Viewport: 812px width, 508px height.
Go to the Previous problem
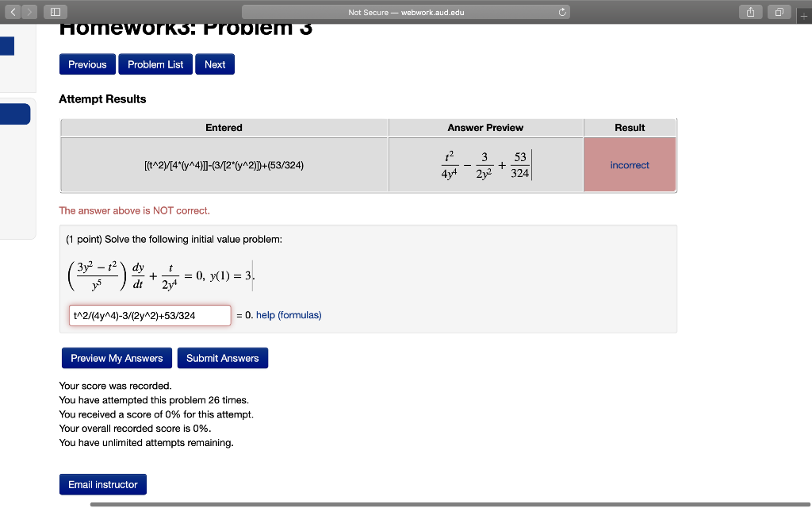pyautogui.click(x=87, y=64)
